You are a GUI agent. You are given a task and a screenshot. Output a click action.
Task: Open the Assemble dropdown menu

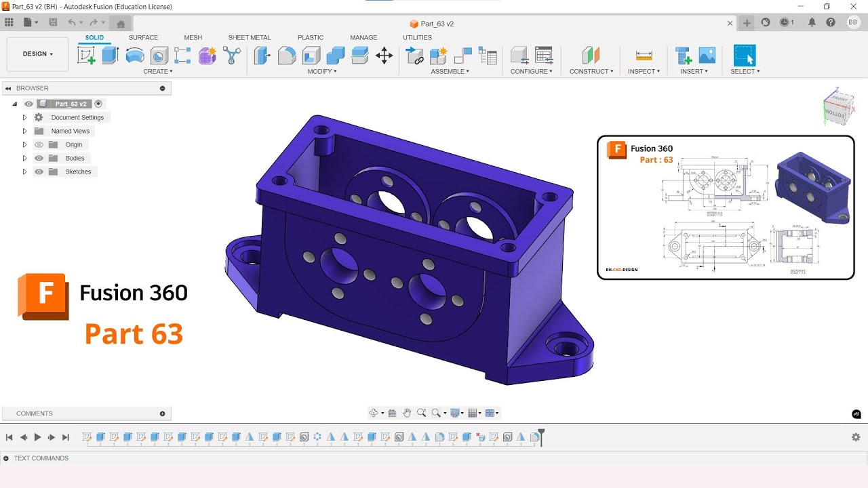click(x=450, y=71)
